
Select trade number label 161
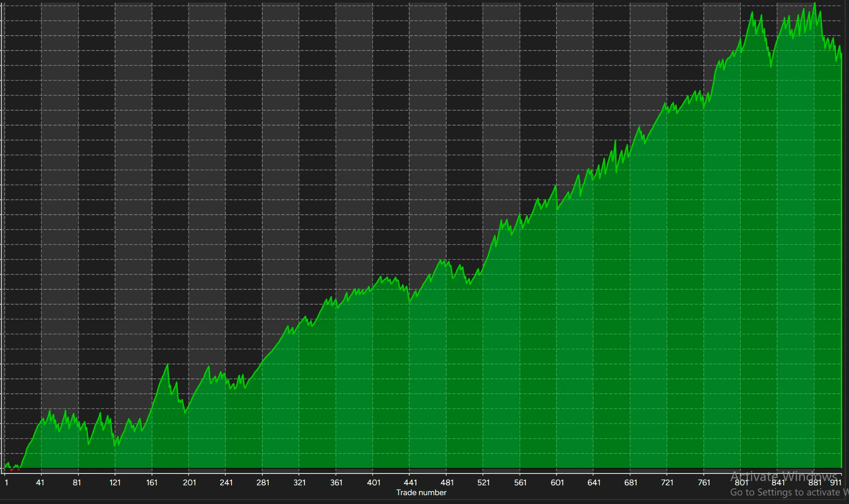[152, 482]
